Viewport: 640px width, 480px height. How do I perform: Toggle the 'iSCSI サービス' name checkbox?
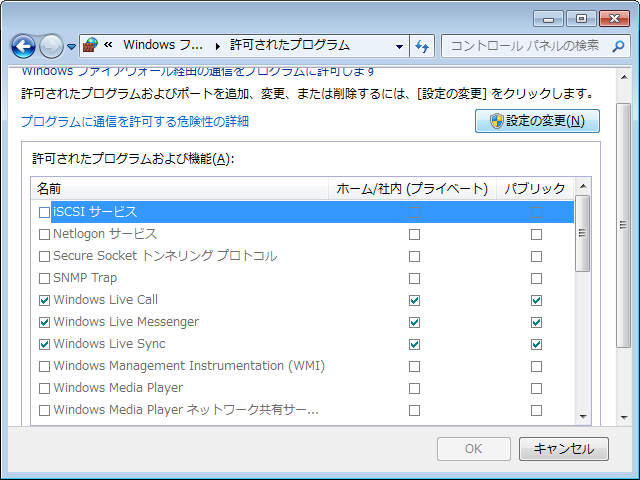pos(44,212)
